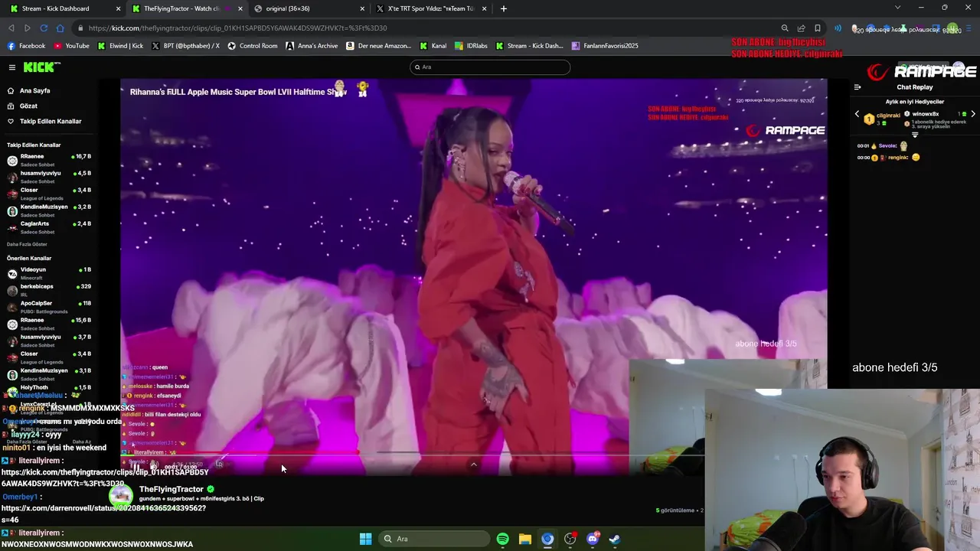Click the Kick search field Ara
The width and height of the screenshot is (980, 551).
click(490, 67)
